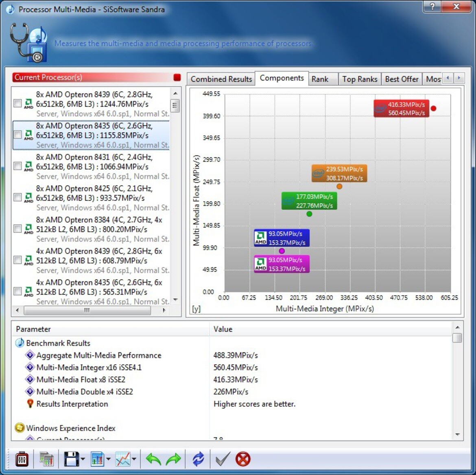Check the 8x Opteron 8435 1155.85MPix/s checkbox
This screenshot has width=476, height=475.
pyautogui.click(x=17, y=135)
